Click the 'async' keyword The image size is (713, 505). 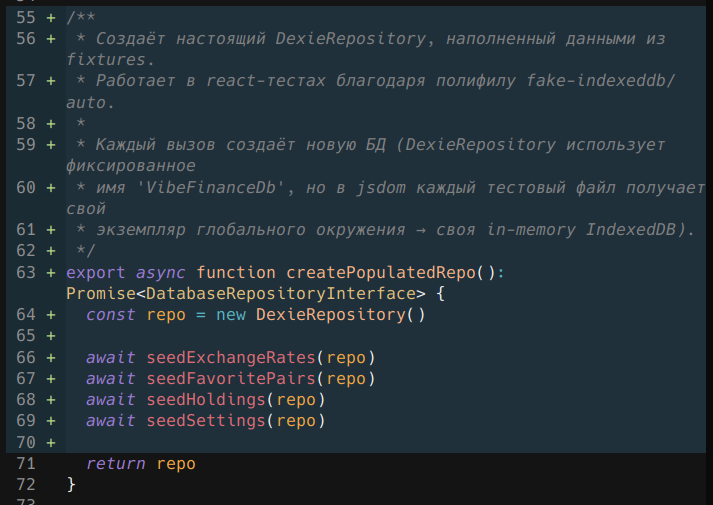coord(161,273)
